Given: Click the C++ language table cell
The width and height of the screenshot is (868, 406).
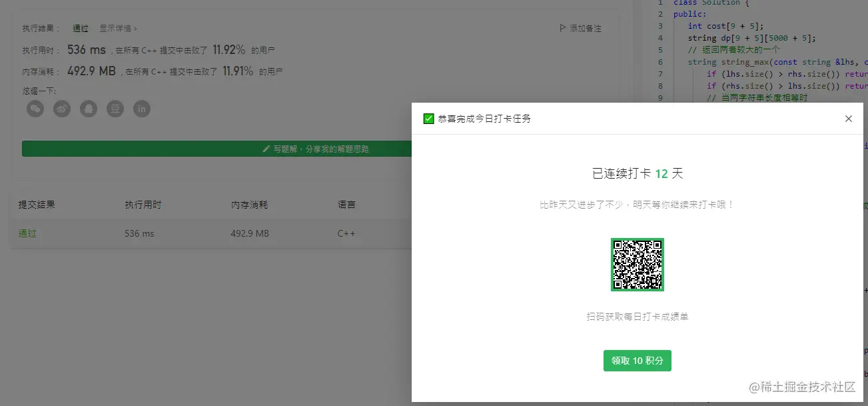Looking at the screenshot, I should [346, 234].
